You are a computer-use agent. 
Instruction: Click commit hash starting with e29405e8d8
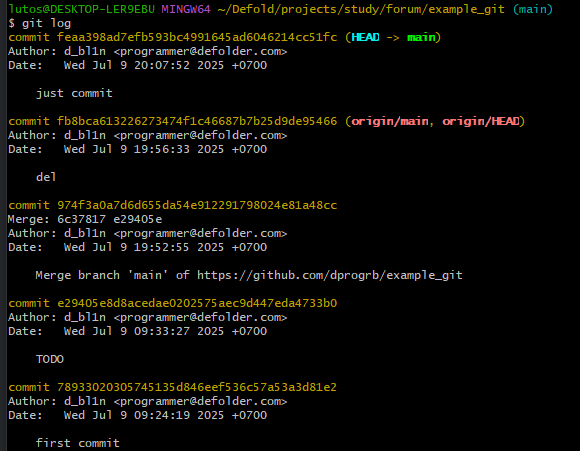[x=197, y=303]
